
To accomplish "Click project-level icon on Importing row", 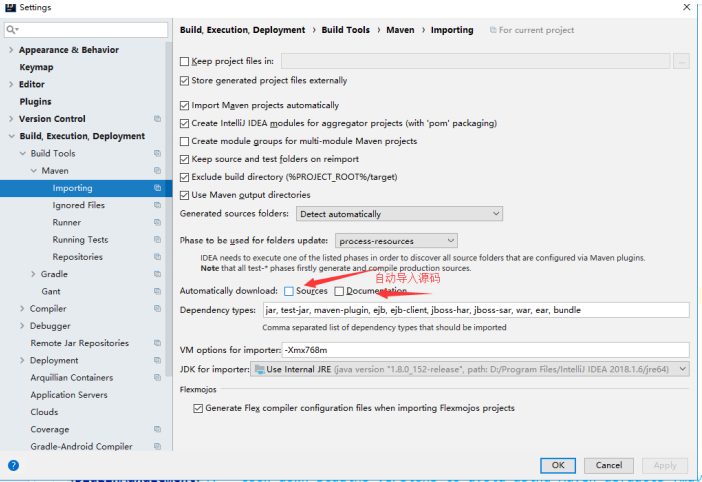I will (157, 188).
